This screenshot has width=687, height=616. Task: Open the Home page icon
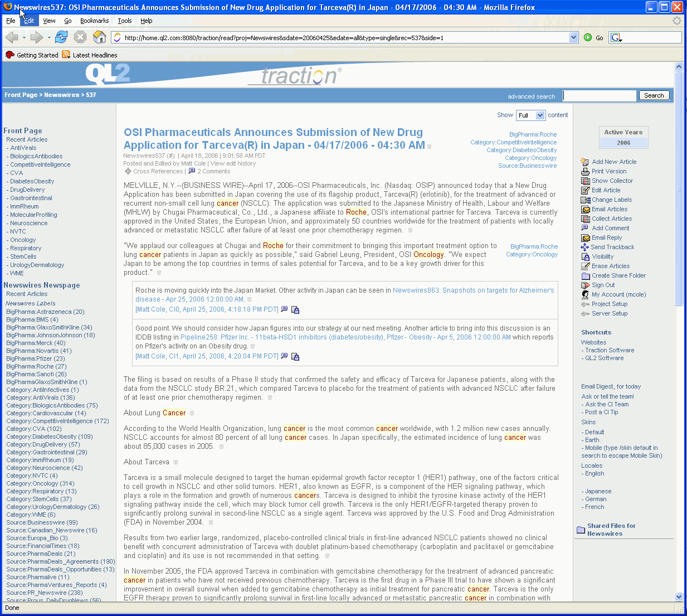pos(99,37)
